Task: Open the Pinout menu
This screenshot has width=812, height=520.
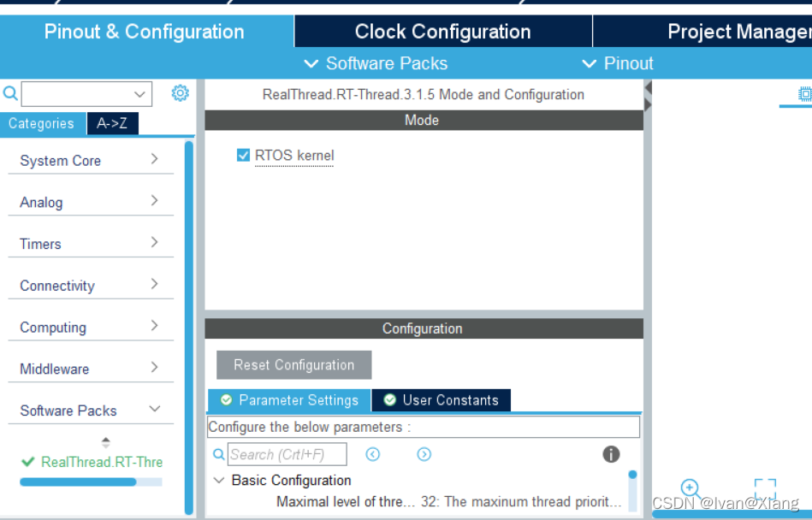Action: point(618,63)
